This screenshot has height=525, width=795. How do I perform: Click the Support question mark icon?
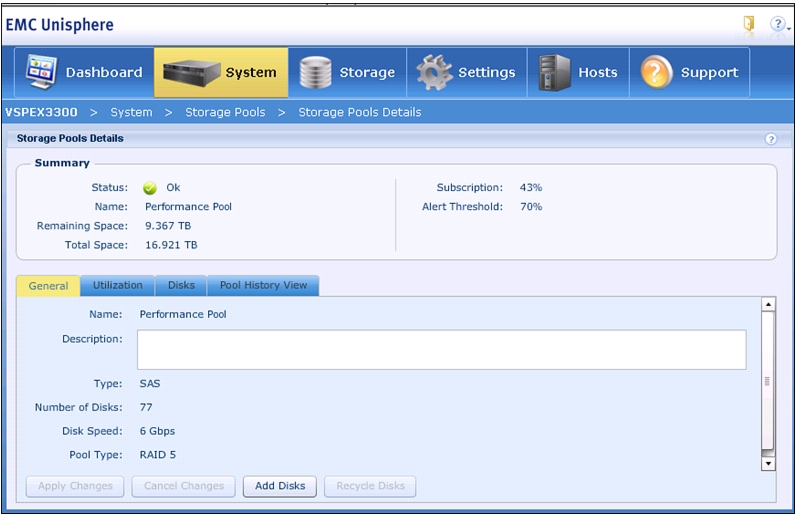(656, 72)
